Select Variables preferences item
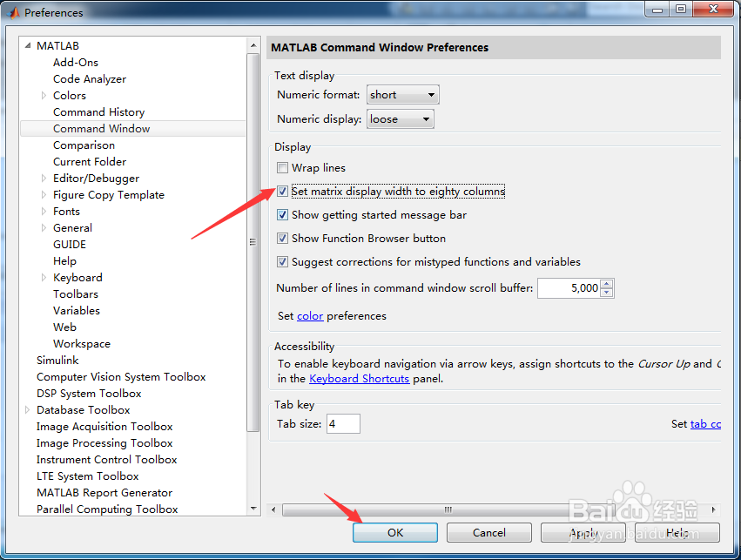Image resolution: width=741 pixels, height=560 pixels. [x=77, y=310]
